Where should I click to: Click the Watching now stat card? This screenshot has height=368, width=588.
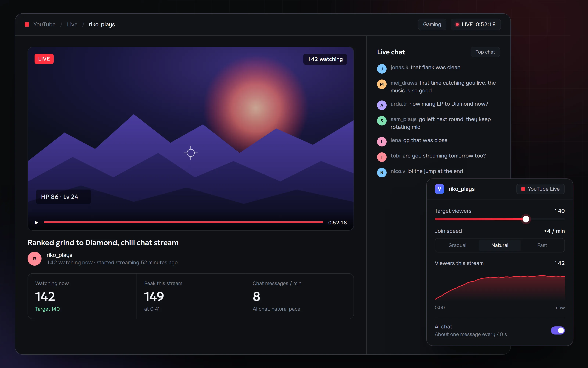(82, 296)
